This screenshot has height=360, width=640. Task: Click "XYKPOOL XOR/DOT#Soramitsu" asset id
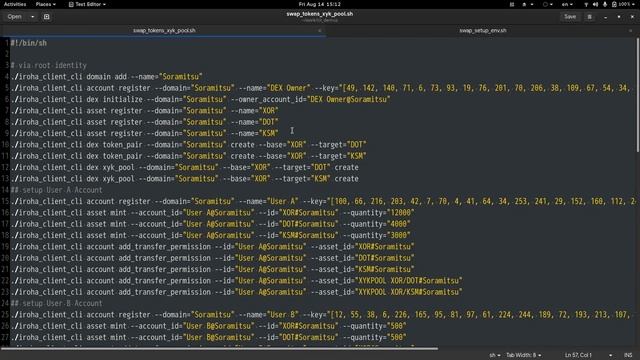[x=409, y=281]
